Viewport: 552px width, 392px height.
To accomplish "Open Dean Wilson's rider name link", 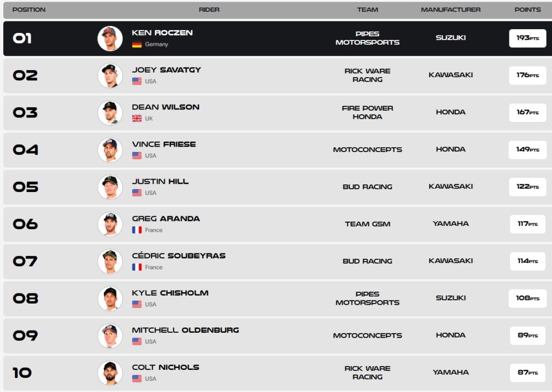I will pyautogui.click(x=165, y=107).
